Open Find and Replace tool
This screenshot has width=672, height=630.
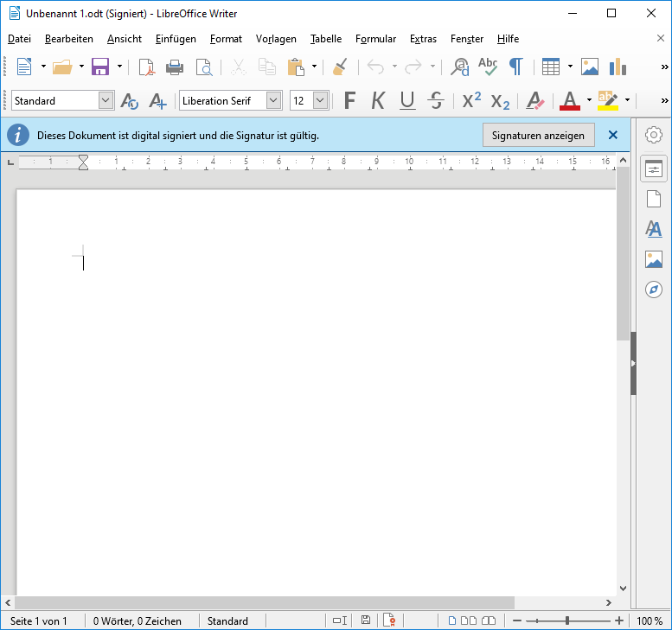tap(460, 67)
